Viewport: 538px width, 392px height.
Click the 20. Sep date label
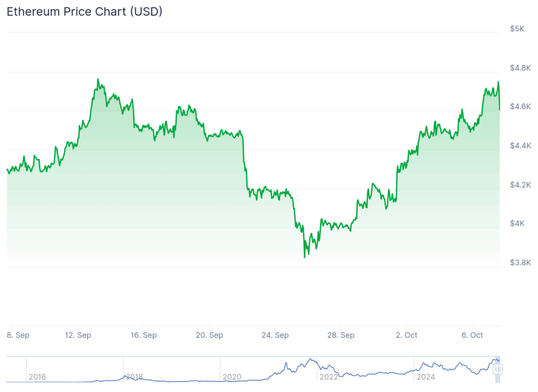[209, 335]
